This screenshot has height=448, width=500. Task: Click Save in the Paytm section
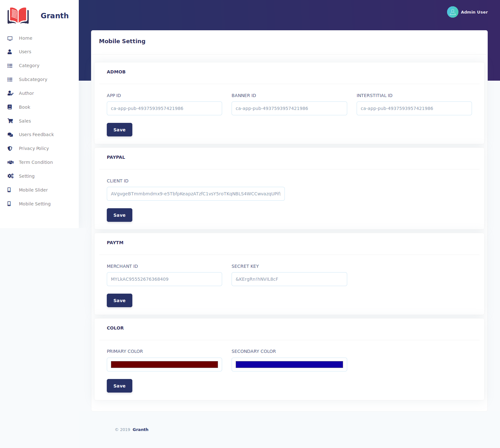tap(119, 301)
